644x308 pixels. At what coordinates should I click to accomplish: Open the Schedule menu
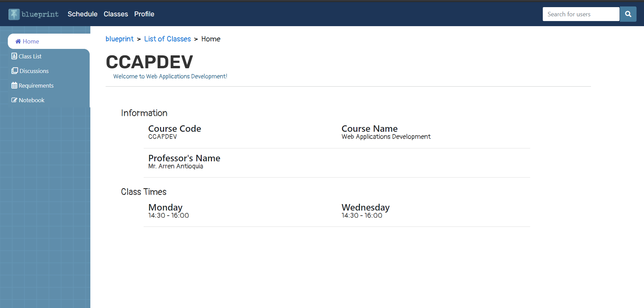coord(83,14)
